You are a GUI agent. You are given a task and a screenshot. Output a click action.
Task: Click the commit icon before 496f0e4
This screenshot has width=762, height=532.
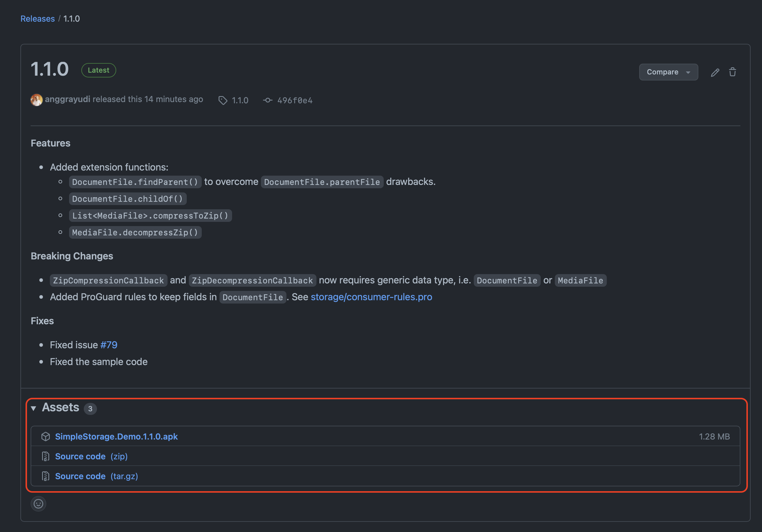[x=268, y=100]
